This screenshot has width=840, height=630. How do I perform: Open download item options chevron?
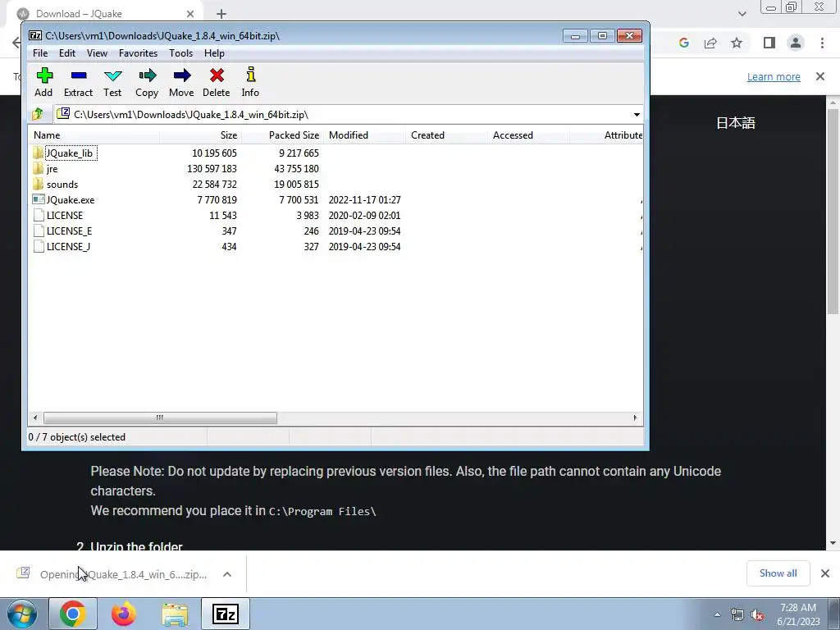227,574
